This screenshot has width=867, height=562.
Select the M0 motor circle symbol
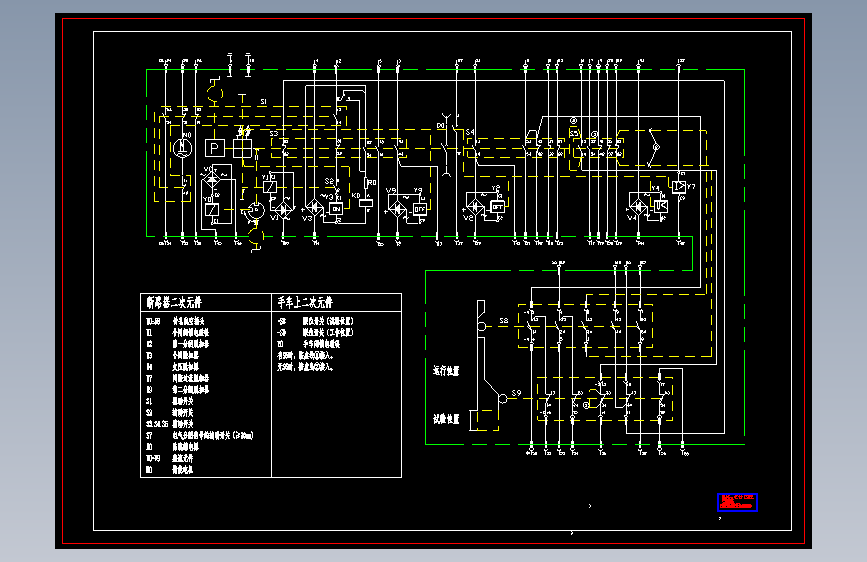pyautogui.click(x=182, y=148)
